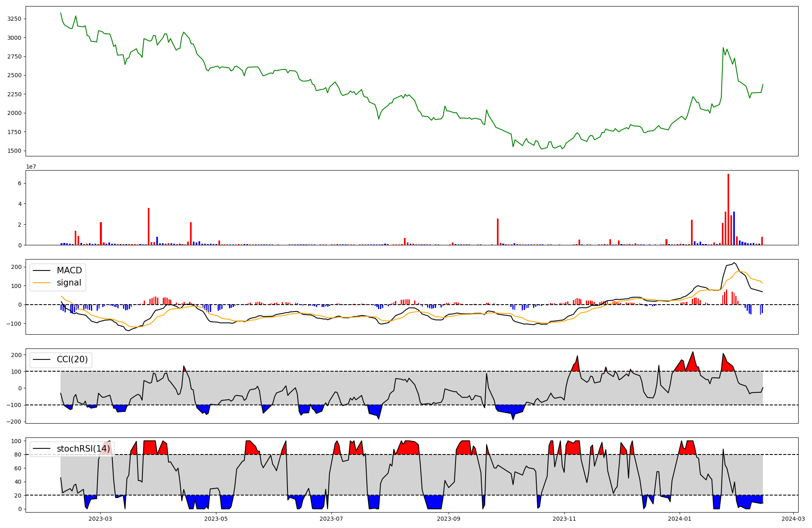Click the 2023-11 date tick label

(x=565, y=519)
